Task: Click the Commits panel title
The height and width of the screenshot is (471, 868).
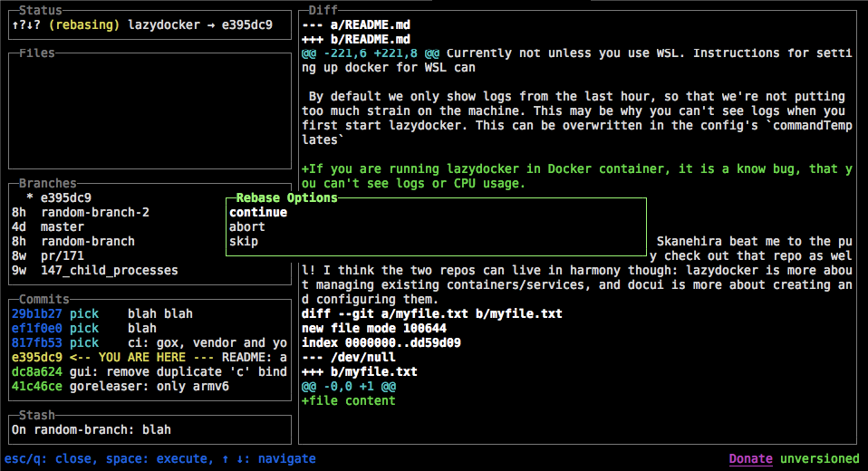Action: coord(44,300)
